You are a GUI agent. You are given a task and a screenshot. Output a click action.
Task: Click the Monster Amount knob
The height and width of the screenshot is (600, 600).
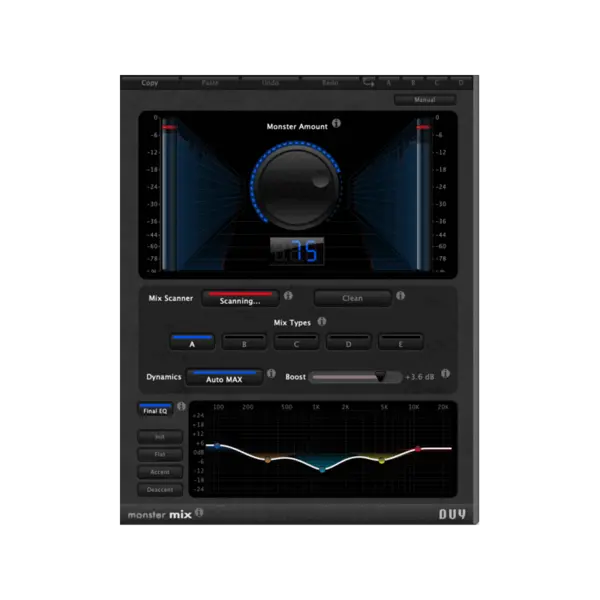[x=297, y=186]
